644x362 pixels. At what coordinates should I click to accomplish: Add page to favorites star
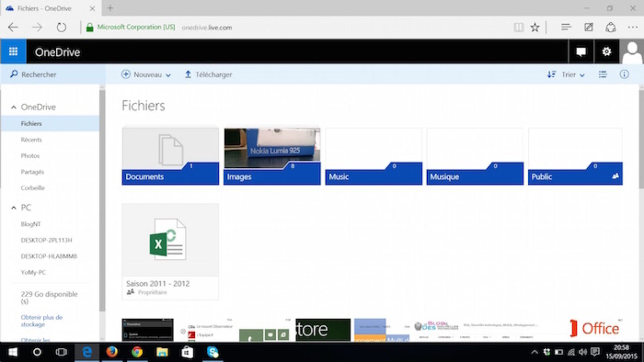coord(535,27)
